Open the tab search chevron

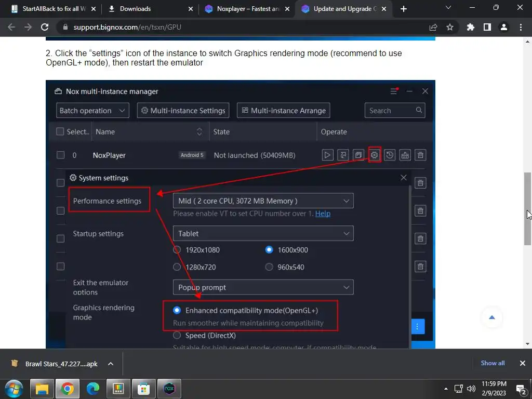(448, 7)
